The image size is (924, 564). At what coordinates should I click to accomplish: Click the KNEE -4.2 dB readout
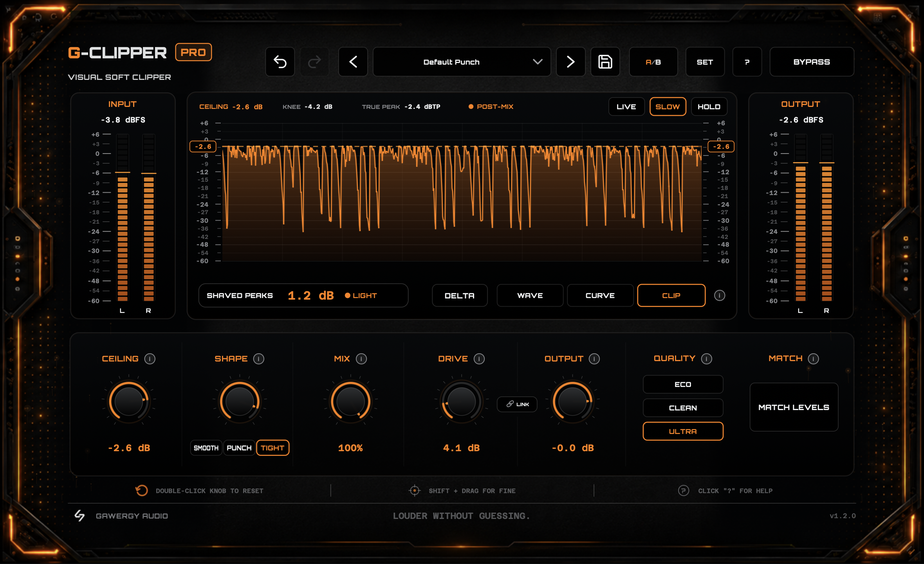point(307,107)
